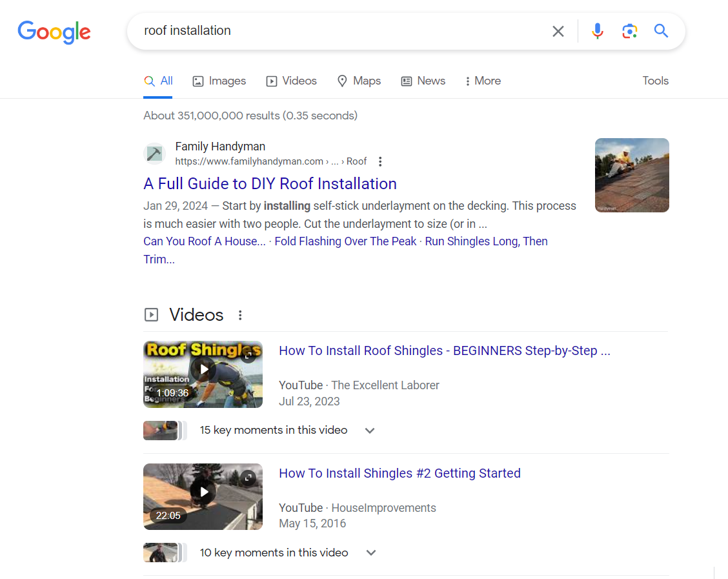Click the Family Handyman site name
Screen dimensions: 728x579
(220, 147)
